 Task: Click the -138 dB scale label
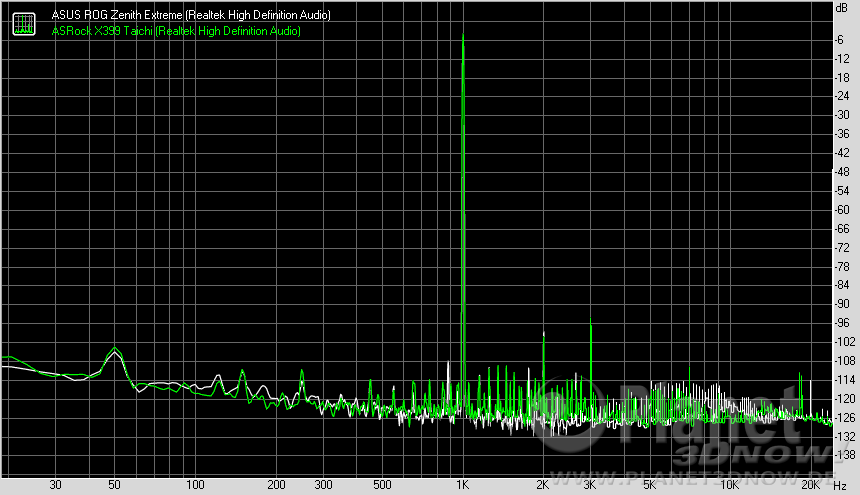tap(845, 455)
